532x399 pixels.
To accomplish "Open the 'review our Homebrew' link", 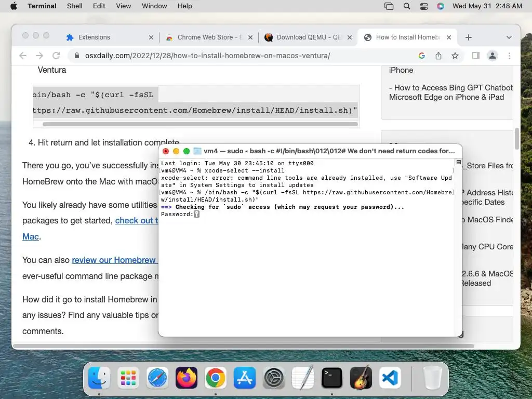I will (x=115, y=260).
